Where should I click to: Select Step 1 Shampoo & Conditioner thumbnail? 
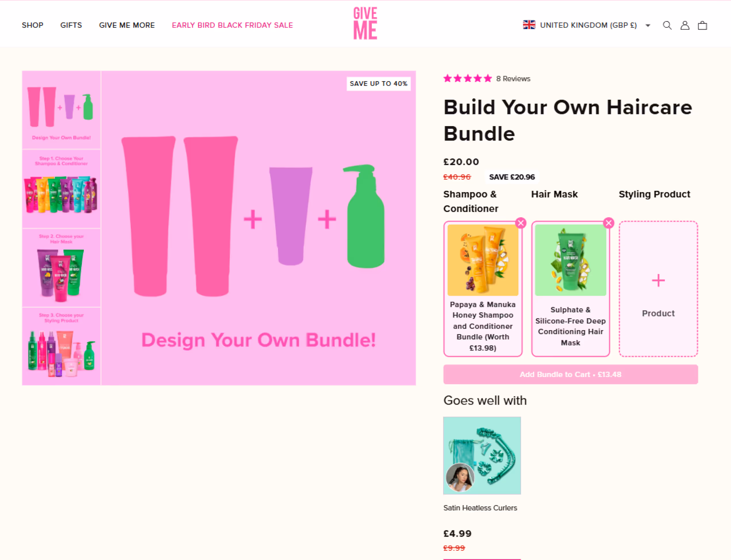(61, 189)
